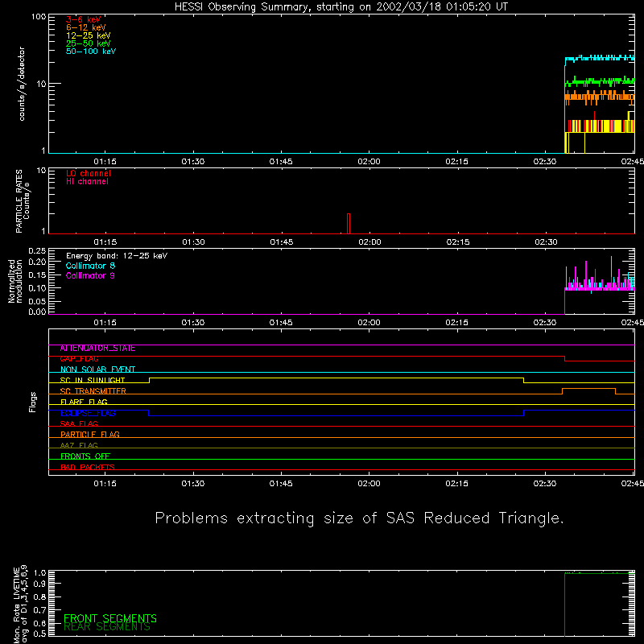This screenshot has width=644, height=644.
Task: Click the Flags vertical axis label
Action: (x=33, y=402)
